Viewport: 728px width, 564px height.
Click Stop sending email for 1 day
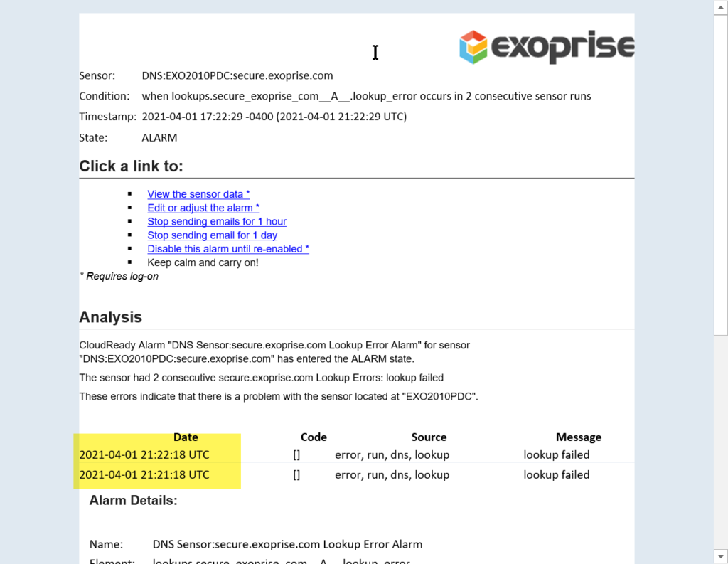point(212,235)
